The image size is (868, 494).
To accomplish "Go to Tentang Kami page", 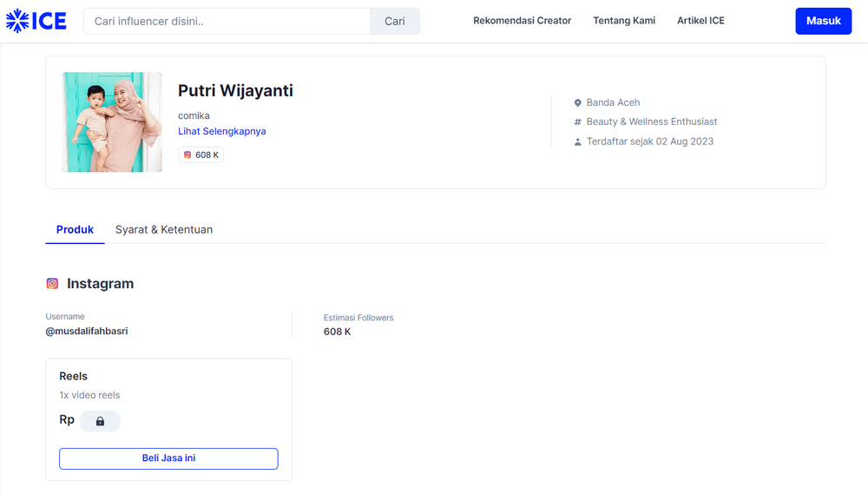I will coord(624,21).
